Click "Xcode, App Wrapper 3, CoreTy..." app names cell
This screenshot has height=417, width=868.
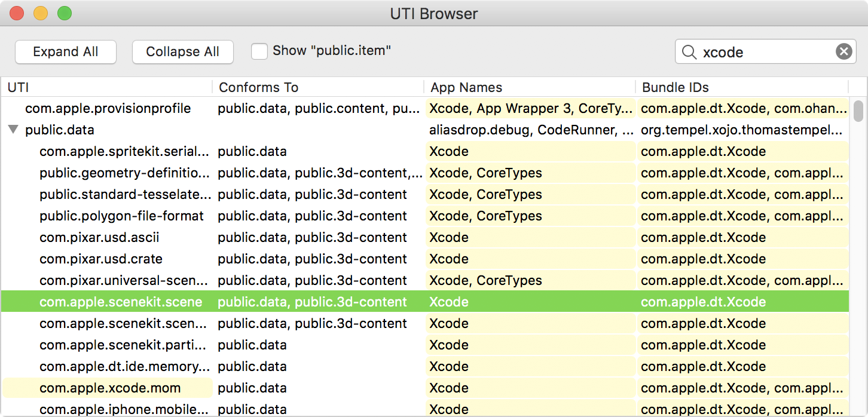click(531, 109)
